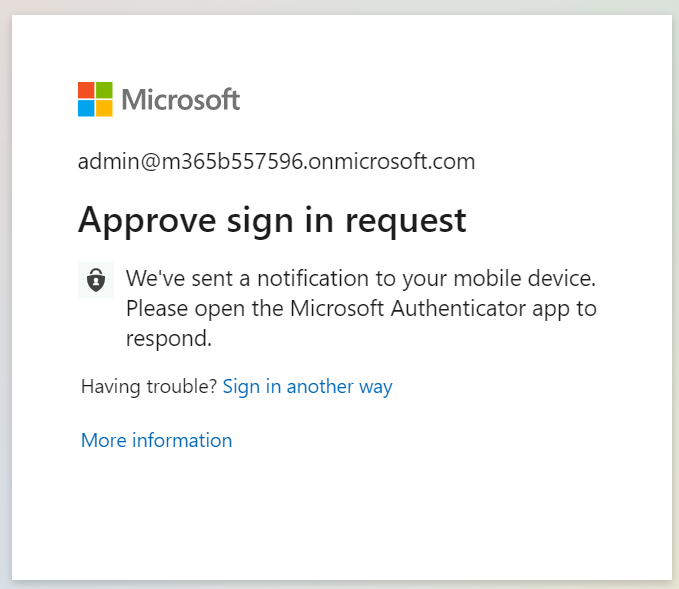Click the red square of Microsoft logo

(86, 90)
